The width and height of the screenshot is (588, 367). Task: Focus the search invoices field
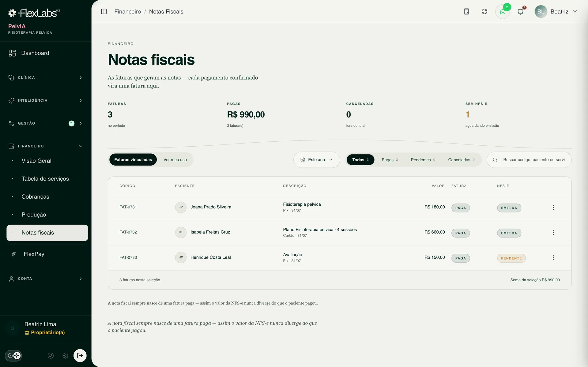529,160
